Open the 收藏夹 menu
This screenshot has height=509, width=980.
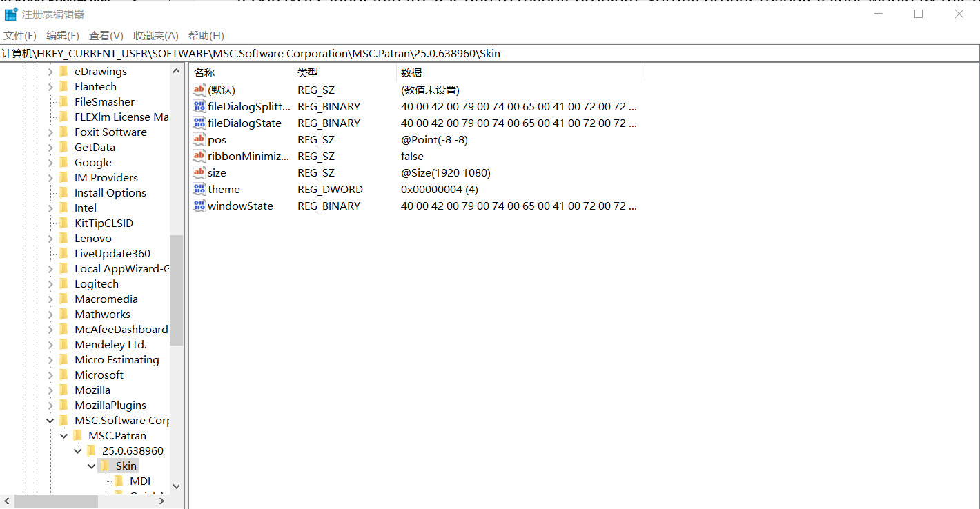(155, 35)
